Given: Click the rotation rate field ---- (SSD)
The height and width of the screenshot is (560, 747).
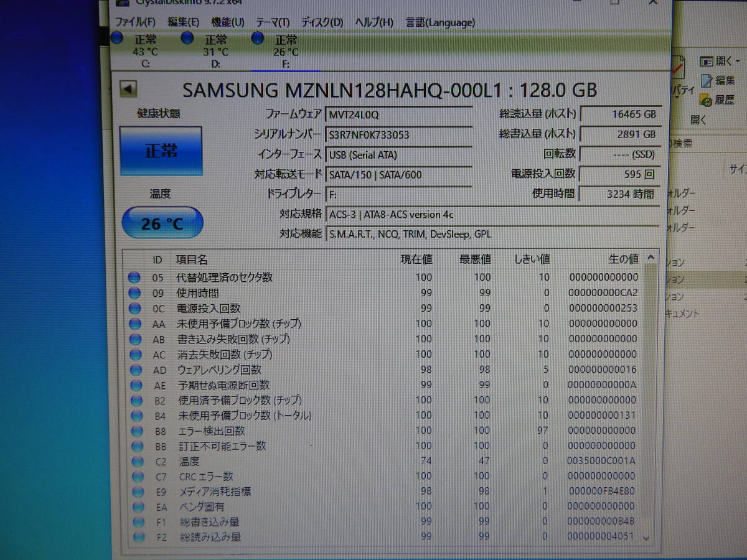Looking at the screenshot, I should [620, 154].
